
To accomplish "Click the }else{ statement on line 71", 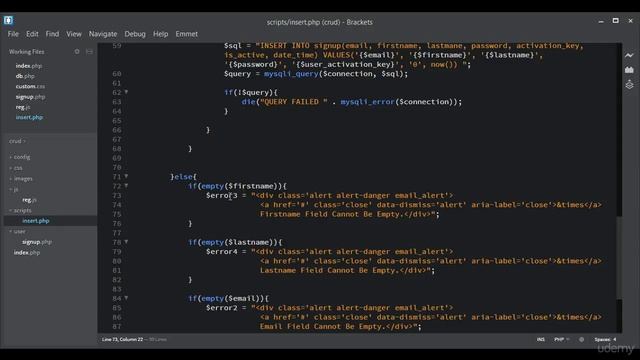I will point(184,177).
